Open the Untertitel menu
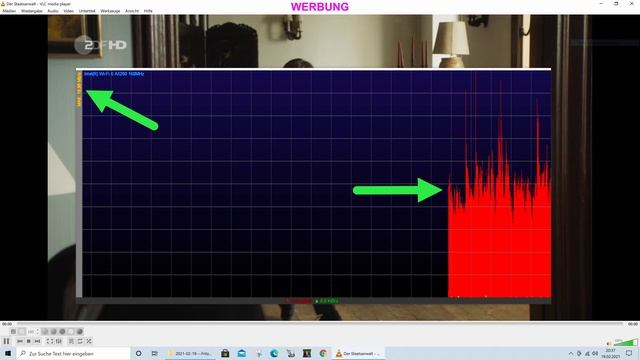This screenshot has height=360, width=640. coord(87,11)
